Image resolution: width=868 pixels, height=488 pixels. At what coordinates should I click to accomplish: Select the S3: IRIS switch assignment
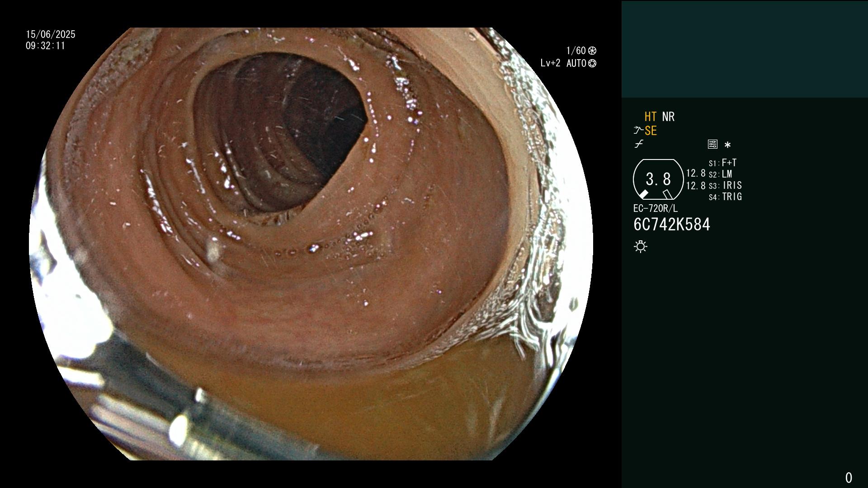725,185
